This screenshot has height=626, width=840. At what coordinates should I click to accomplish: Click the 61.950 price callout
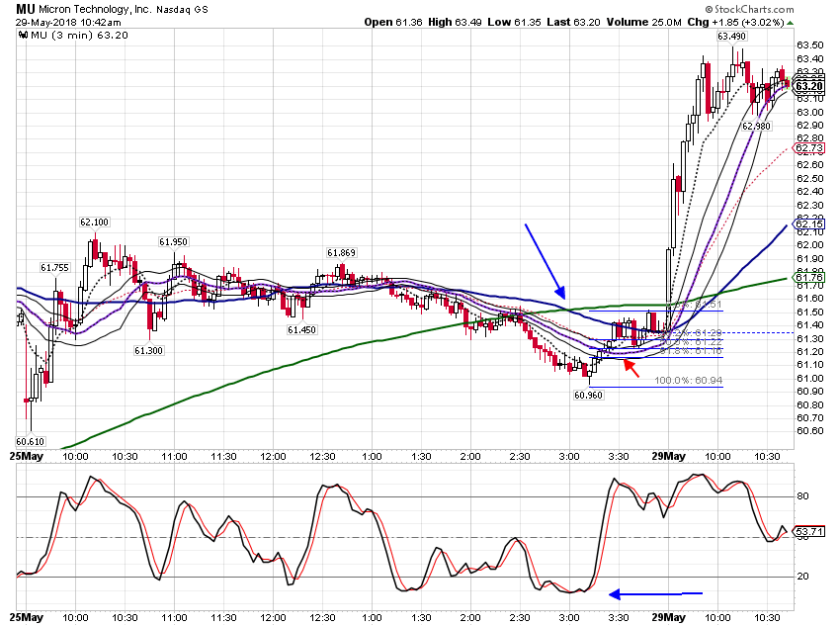point(174,241)
